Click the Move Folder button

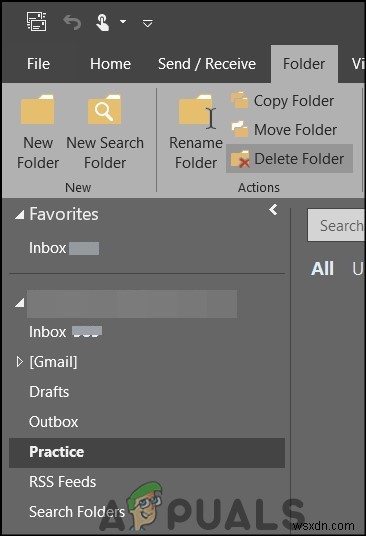click(x=284, y=130)
